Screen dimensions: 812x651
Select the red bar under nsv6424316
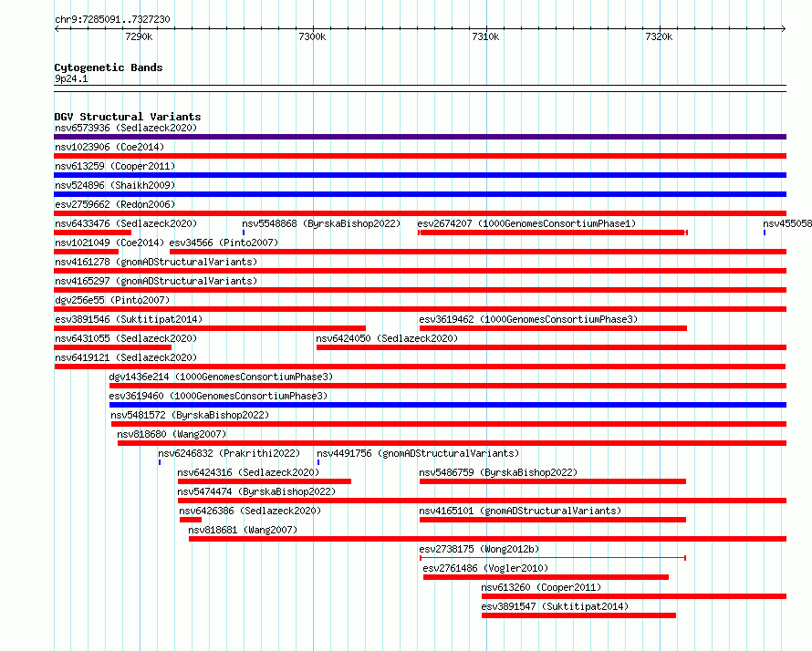pos(264,481)
